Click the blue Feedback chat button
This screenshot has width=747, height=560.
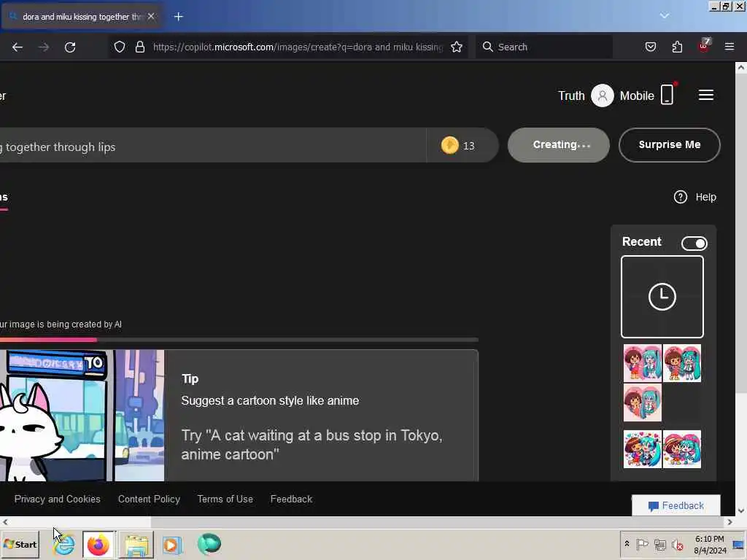[x=676, y=506]
